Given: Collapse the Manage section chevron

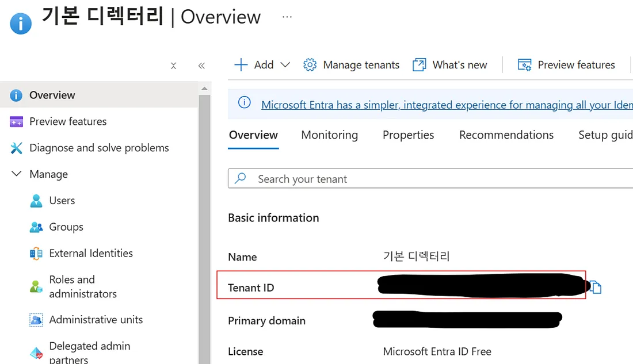Looking at the screenshot, I should tap(17, 174).
